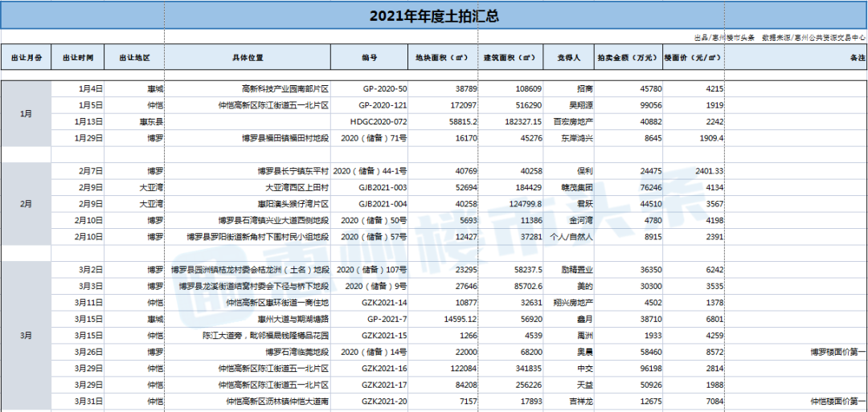868x412 pixels.
Task: Select cell 惠州大道与期湖塘路
Action: tap(248, 319)
